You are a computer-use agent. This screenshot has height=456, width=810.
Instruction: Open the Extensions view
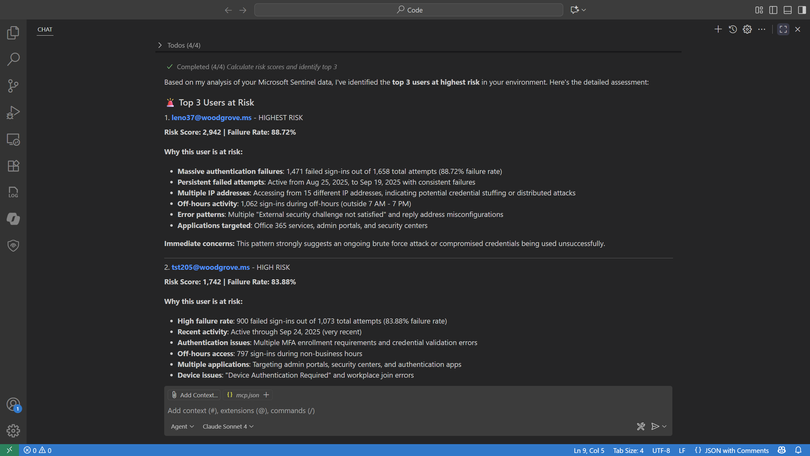coord(13,166)
